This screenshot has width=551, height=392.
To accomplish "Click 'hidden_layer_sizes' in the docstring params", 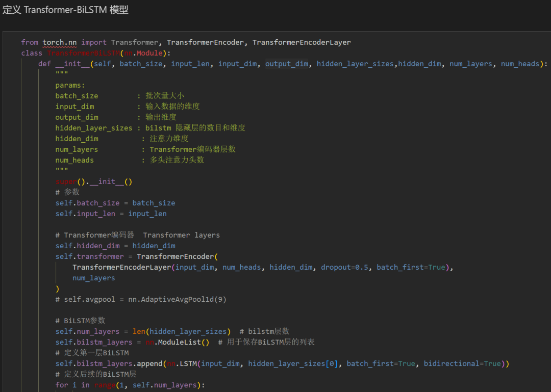I will point(93,128).
